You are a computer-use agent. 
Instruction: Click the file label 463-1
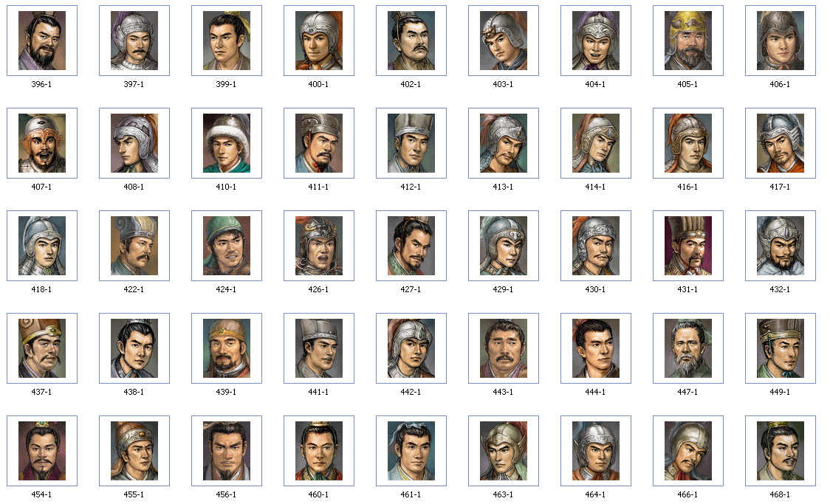pos(503,494)
